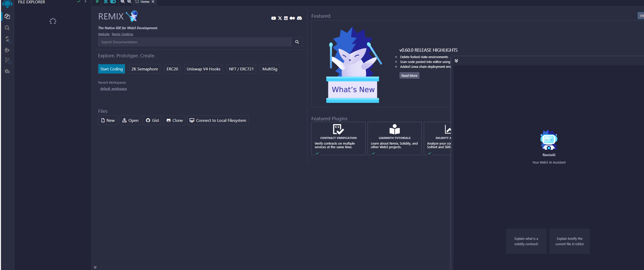
Task: Close the Home tab
Action: (x=153, y=2)
